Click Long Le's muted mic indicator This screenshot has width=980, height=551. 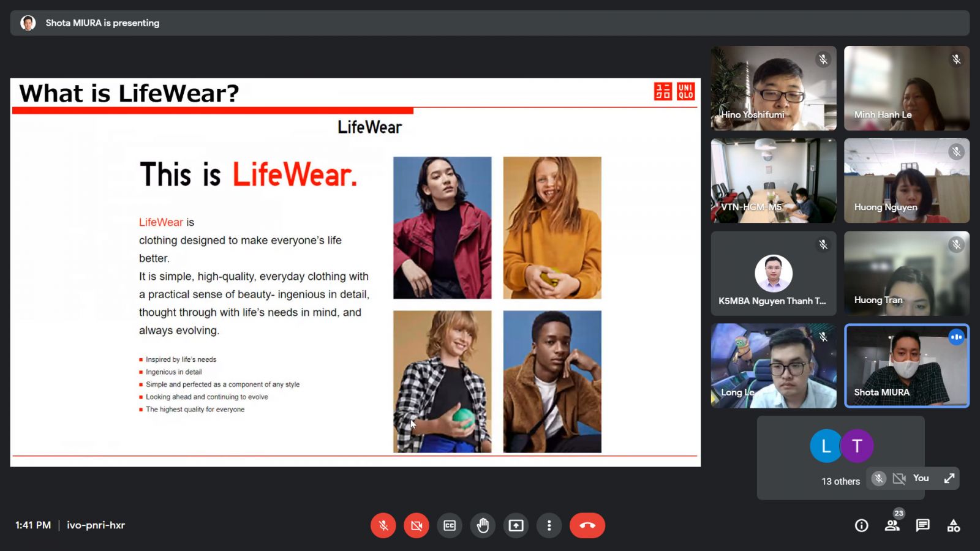point(823,337)
